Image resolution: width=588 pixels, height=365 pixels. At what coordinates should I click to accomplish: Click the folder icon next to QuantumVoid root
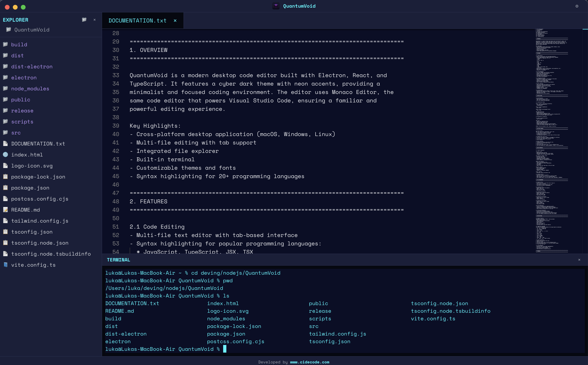point(8,29)
